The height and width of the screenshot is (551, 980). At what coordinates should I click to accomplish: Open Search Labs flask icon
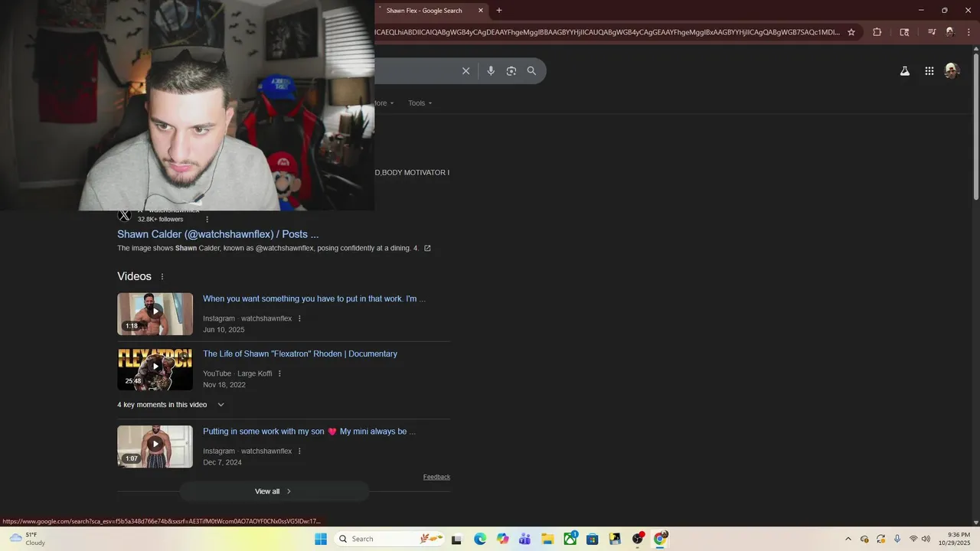tap(904, 71)
